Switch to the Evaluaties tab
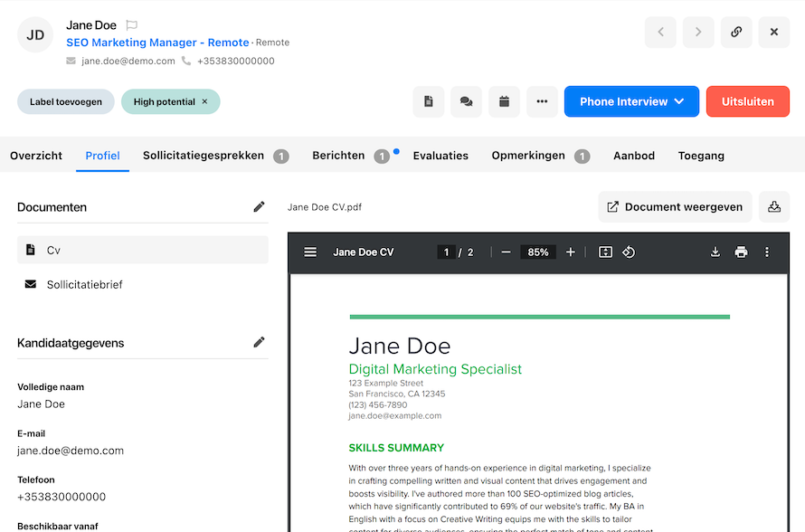805x532 pixels. click(x=440, y=156)
